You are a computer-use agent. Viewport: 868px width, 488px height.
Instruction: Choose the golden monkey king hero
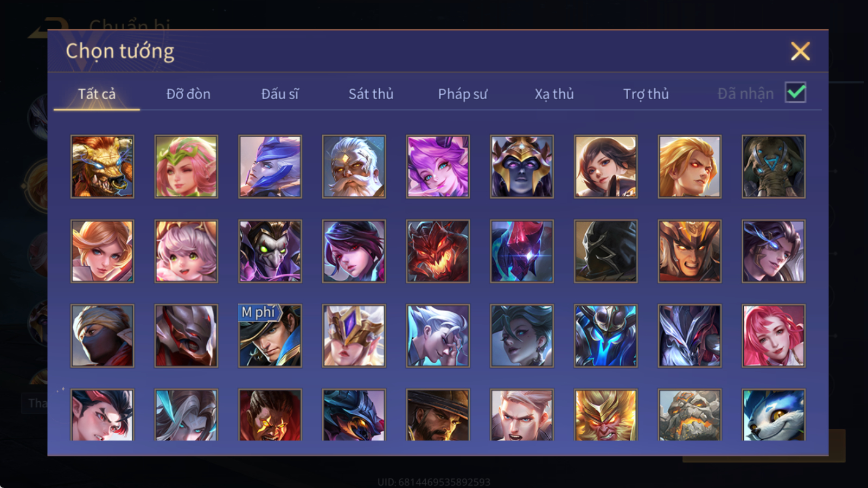(605, 414)
